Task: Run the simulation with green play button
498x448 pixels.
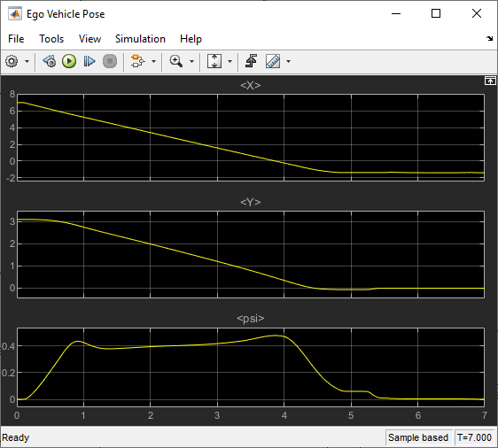Action: coord(69,61)
